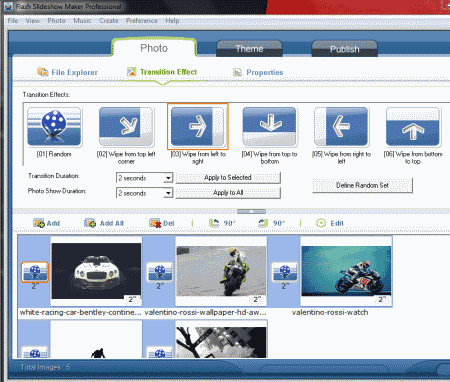Image resolution: width=450 pixels, height=382 pixels.
Task: Switch to the Publish tab
Action: click(x=345, y=49)
